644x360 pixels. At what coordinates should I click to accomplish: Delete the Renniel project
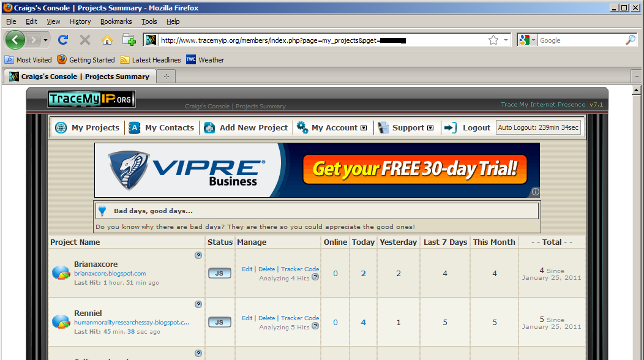click(266, 318)
